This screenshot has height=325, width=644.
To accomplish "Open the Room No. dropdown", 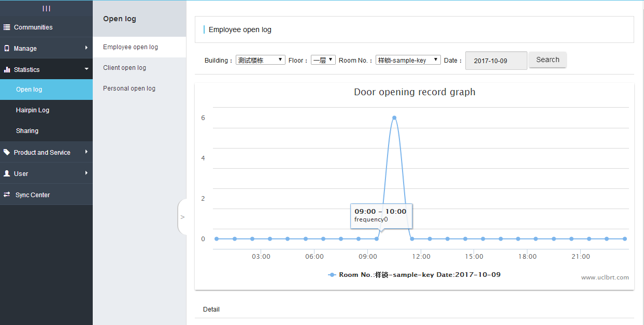I will [x=408, y=60].
